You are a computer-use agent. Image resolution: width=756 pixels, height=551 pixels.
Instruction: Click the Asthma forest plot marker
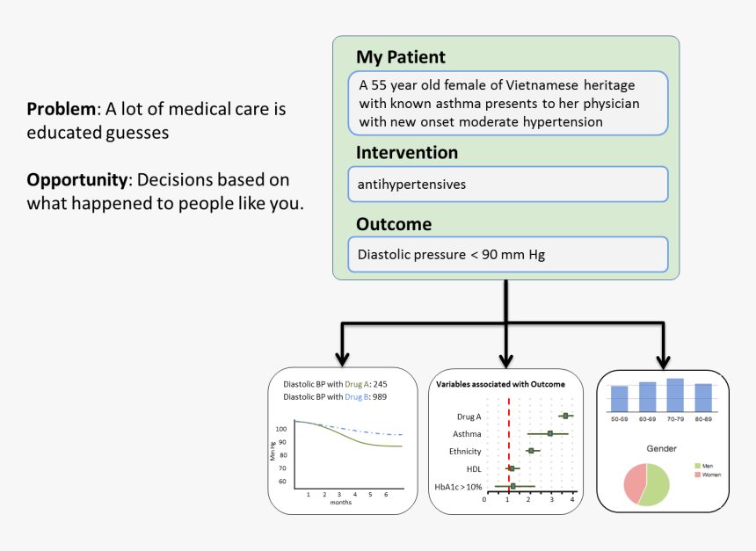550,433
